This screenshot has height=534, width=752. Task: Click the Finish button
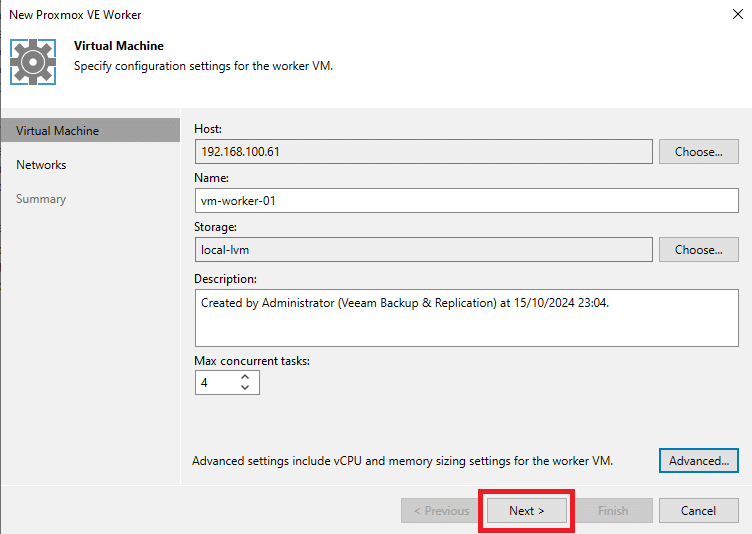click(613, 510)
